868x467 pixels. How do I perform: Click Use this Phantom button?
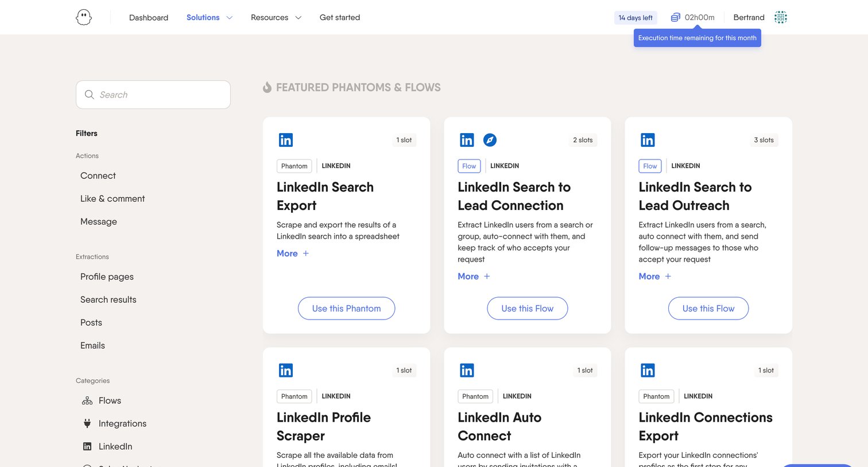pyautogui.click(x=347, y=309)
